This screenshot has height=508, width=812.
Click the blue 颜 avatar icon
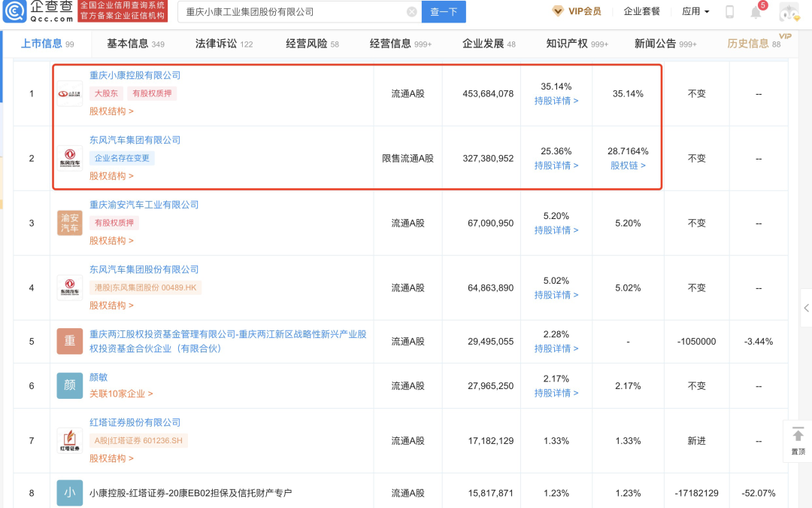tap(69, 385)
